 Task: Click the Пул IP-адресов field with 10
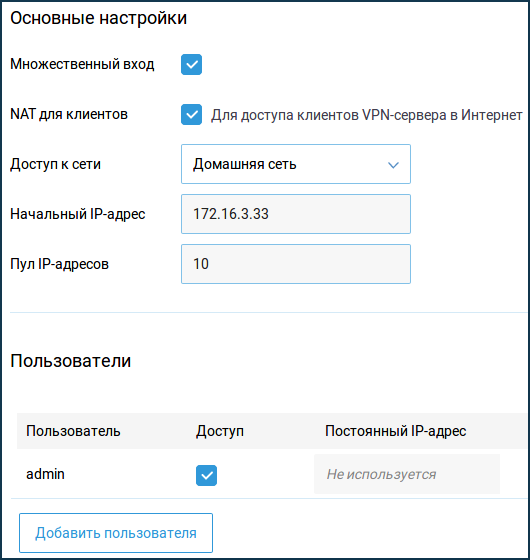click(296, 264)
